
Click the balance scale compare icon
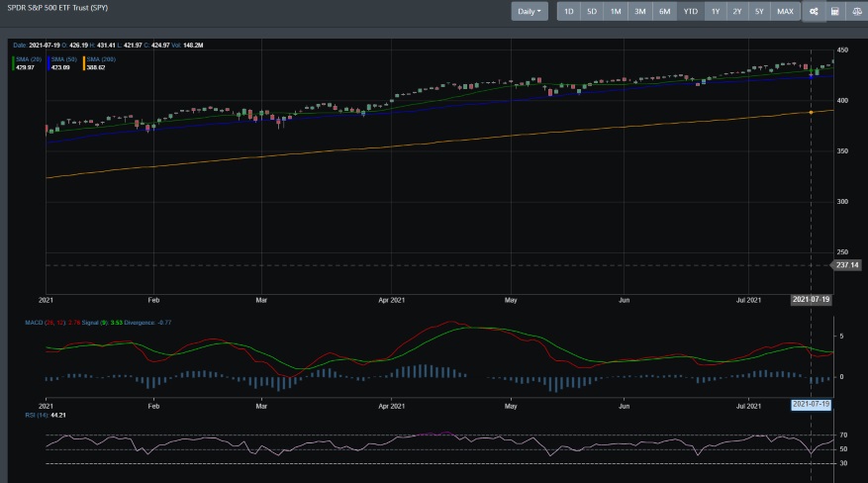tap(856, 12)
